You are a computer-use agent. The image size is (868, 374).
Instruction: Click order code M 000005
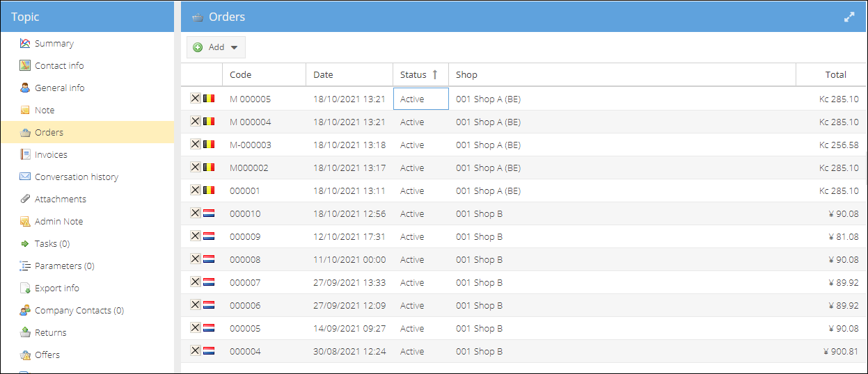[x=250, y=99]
